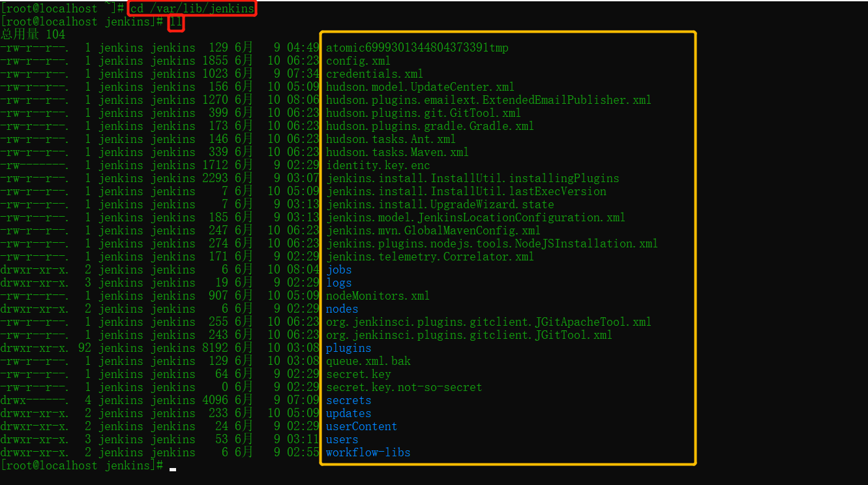
Task: Click the config.xml file name
Action: [x=359, y=61]
